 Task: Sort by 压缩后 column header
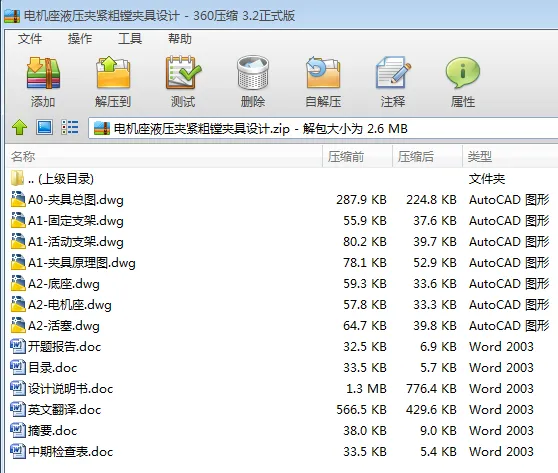(x=427, y=156)
